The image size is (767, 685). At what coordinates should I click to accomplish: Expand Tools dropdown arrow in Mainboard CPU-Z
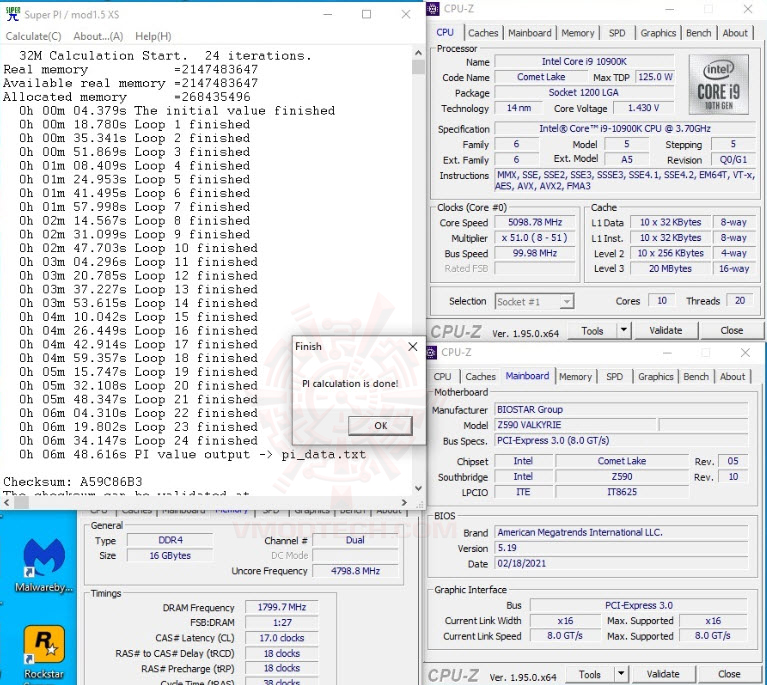pos(621,675)
